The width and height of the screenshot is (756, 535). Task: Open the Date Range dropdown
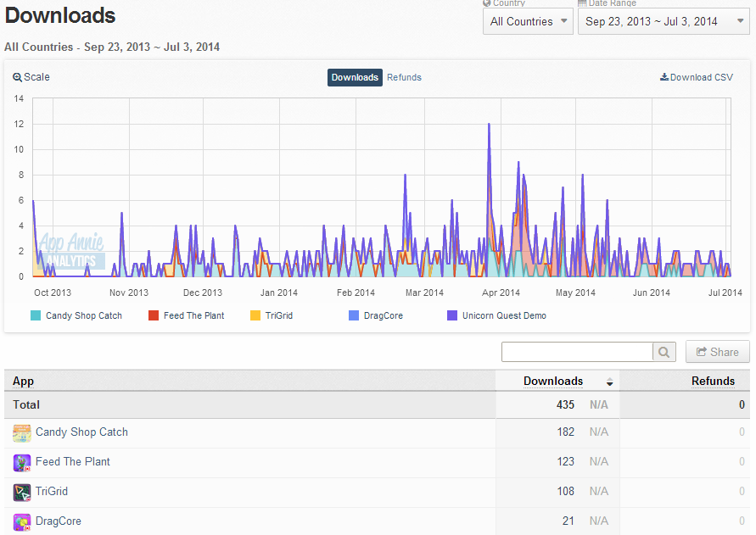click(664, 22)
